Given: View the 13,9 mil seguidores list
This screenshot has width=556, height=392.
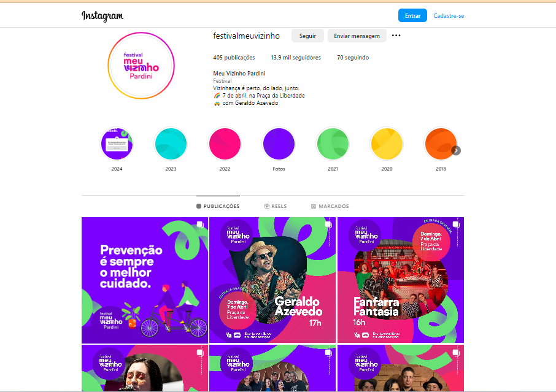Looking at the screenshot, I should click(x=296, y=58).
